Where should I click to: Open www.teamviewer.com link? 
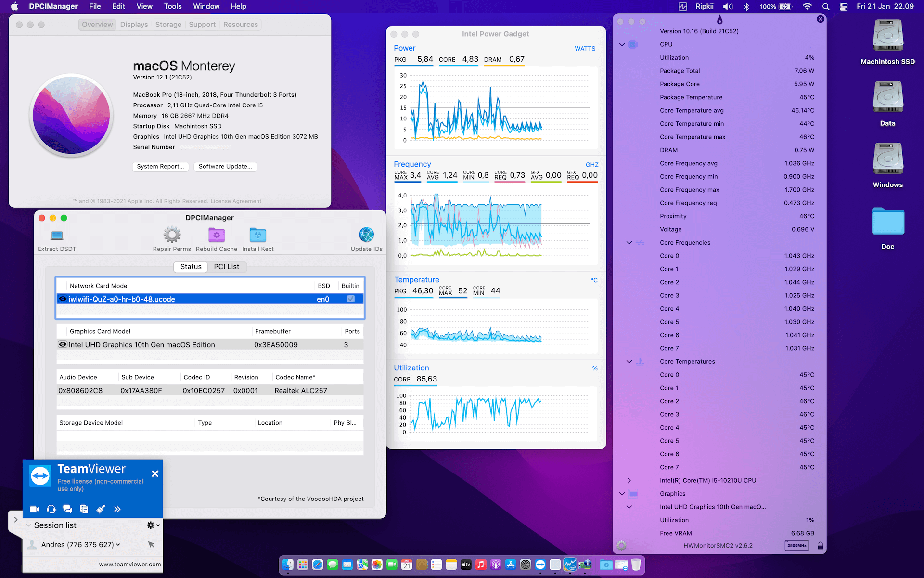pyautogui.click(x=130, y=565)
